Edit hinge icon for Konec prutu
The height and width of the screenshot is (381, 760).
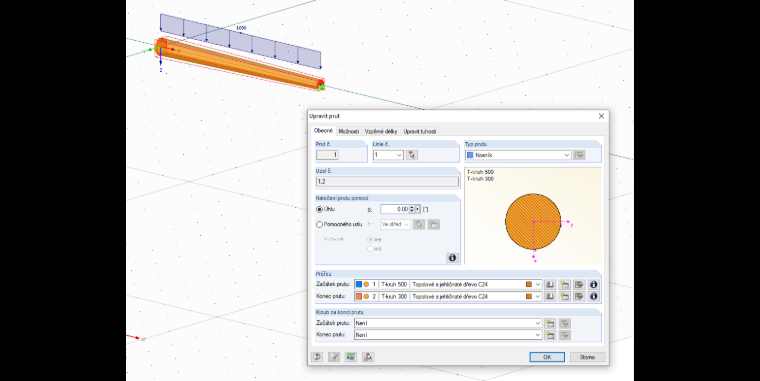tap(564, 335)
